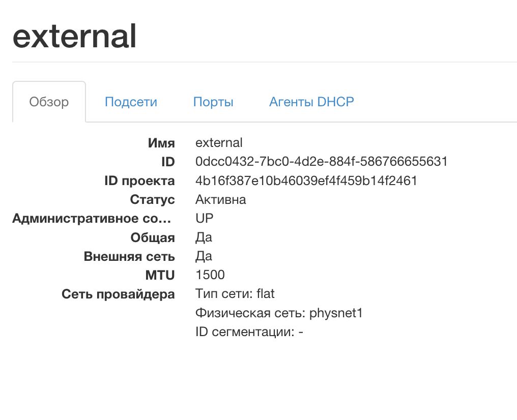Image resolution: width=517 pixels, height=420 pixels.
Task: Click the Активна status value
Action: click(220, 199)
